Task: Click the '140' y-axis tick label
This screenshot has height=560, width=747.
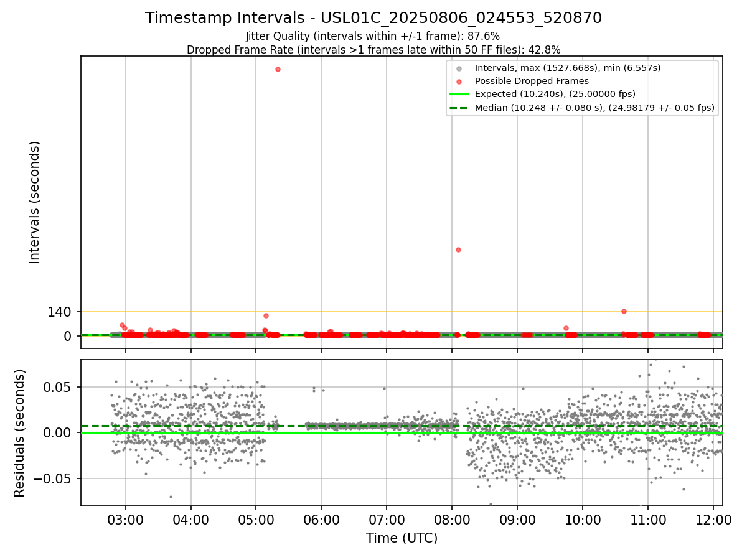Action: (x=60, y=312)
